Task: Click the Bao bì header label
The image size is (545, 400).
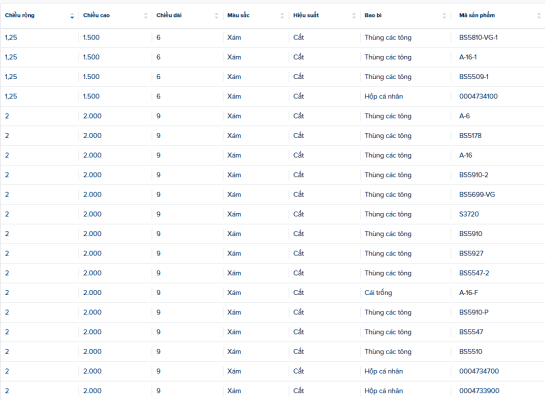Action: (x=373, y=15)
